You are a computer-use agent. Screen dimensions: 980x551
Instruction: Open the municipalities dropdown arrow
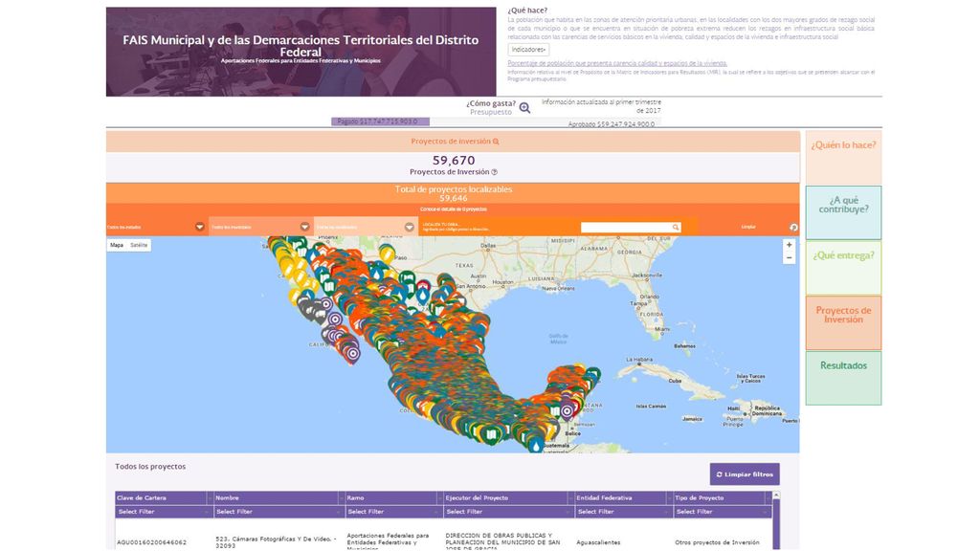tap(305, 227)
